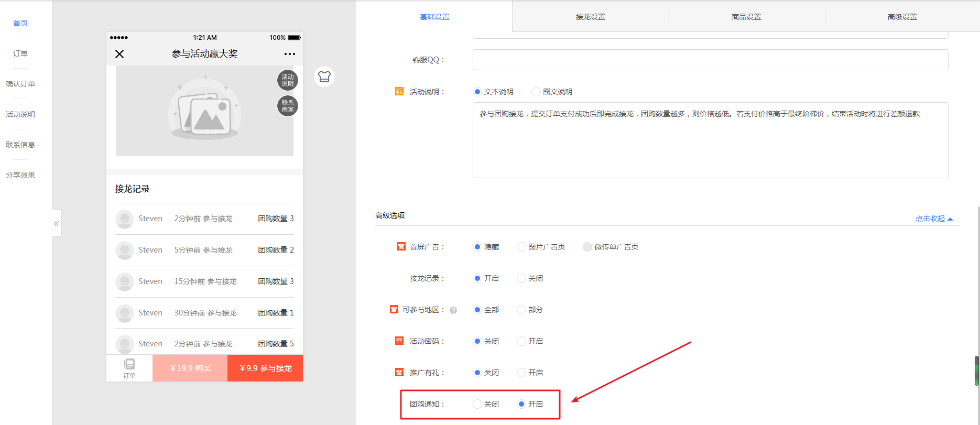
Task: Click the help question mark beside 可参与地区
Action: 453,310
